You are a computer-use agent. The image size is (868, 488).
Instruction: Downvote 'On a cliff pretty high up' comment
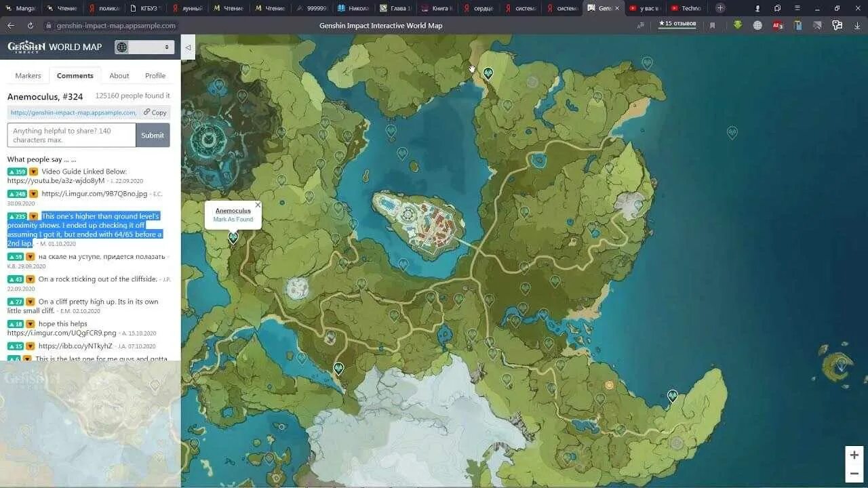(x=31, y=302)
